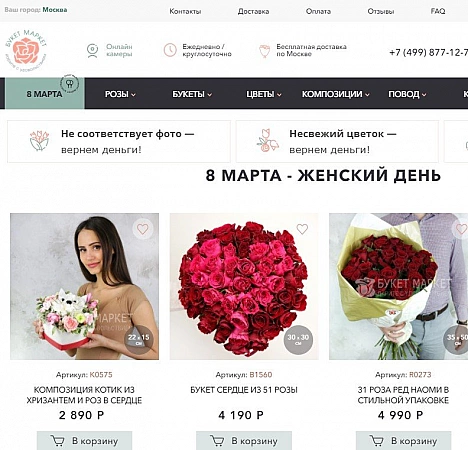Click the Букет Маркет rose logo
This screenshot has height=450, width=468.
point(26,50)
